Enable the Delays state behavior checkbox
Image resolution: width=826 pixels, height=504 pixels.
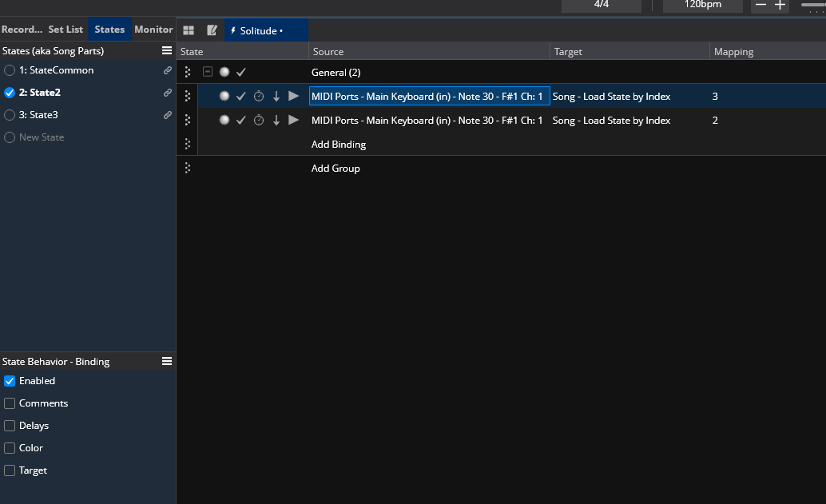point(10,426)
